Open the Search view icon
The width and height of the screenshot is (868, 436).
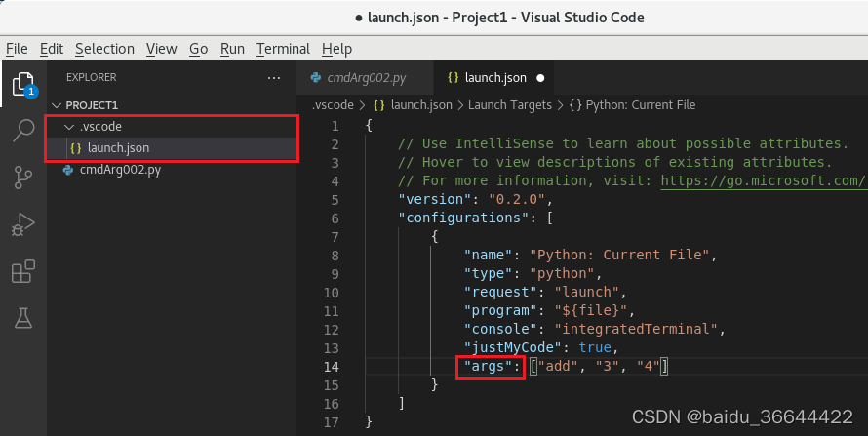click(23, 131)
